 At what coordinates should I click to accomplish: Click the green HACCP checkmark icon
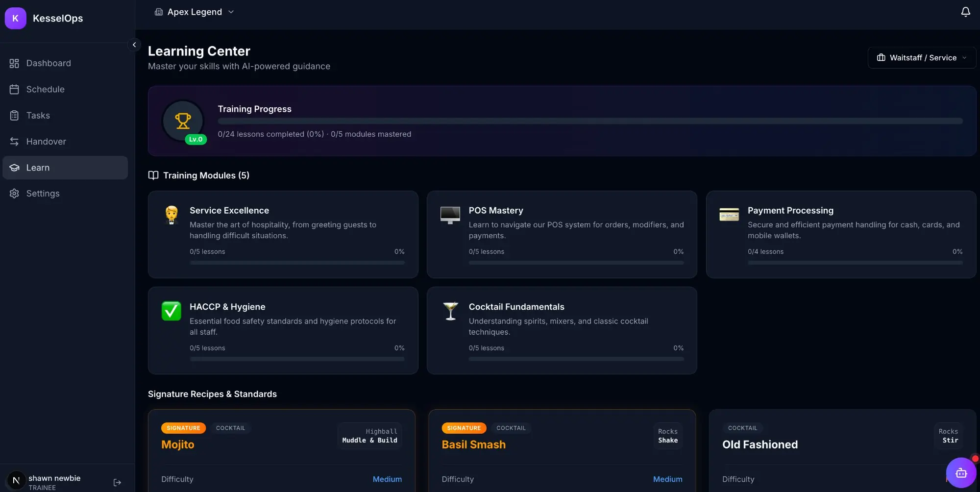[x=171, y=311]
